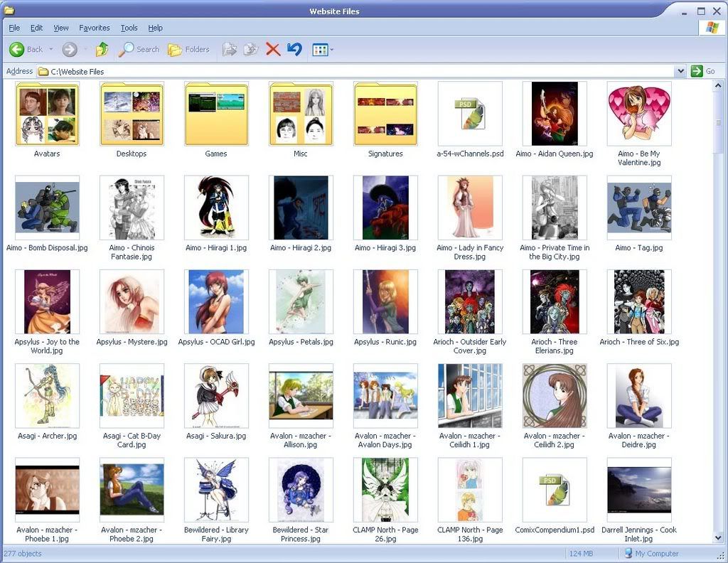Click the green Go button

point(702,71)
